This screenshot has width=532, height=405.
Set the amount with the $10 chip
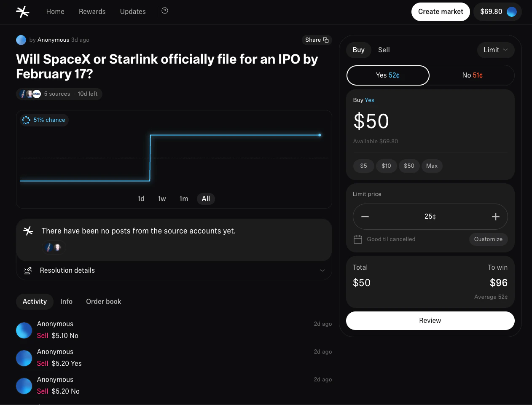point(387,166)
